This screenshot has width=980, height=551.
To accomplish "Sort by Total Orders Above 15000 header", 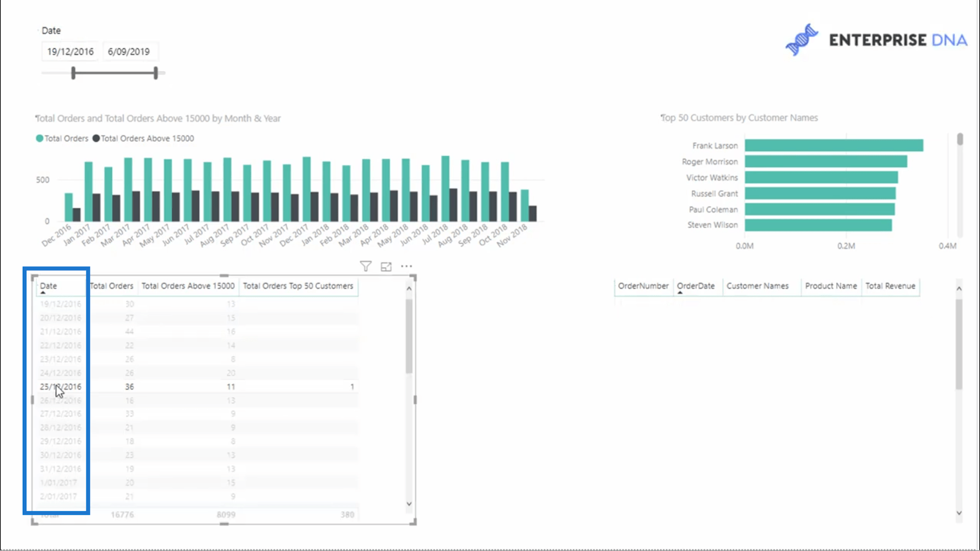I will click(188, 286).
